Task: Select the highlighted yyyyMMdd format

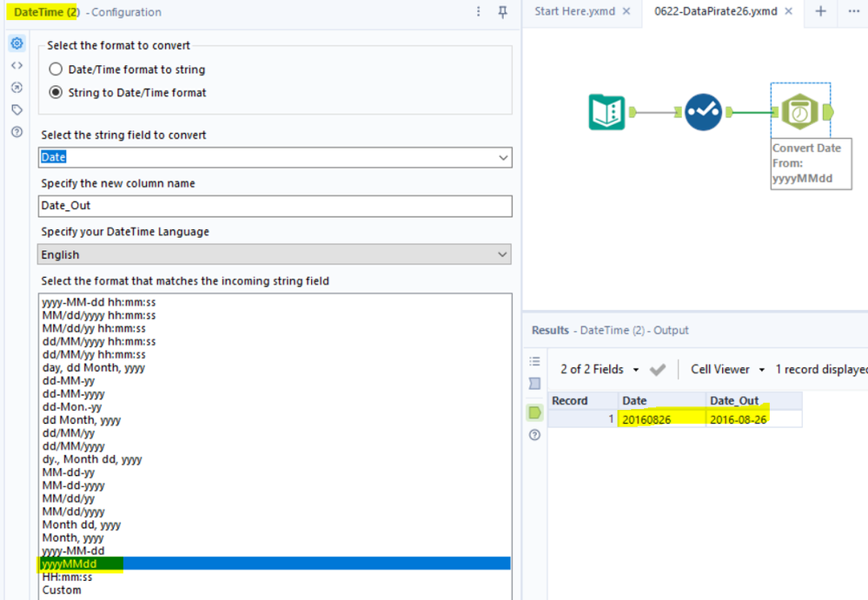Action: tap(275, 564)
